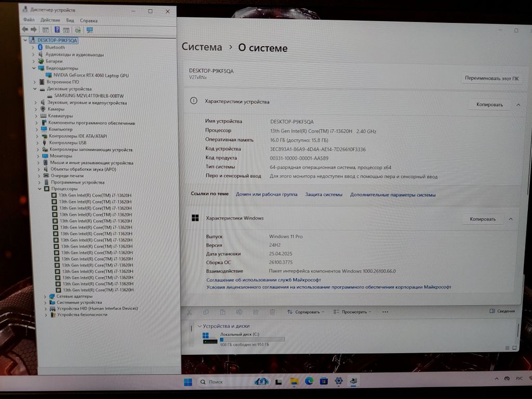
Task: Expand the Сетевые адаптеры category
Action: [x=45, y=296]
